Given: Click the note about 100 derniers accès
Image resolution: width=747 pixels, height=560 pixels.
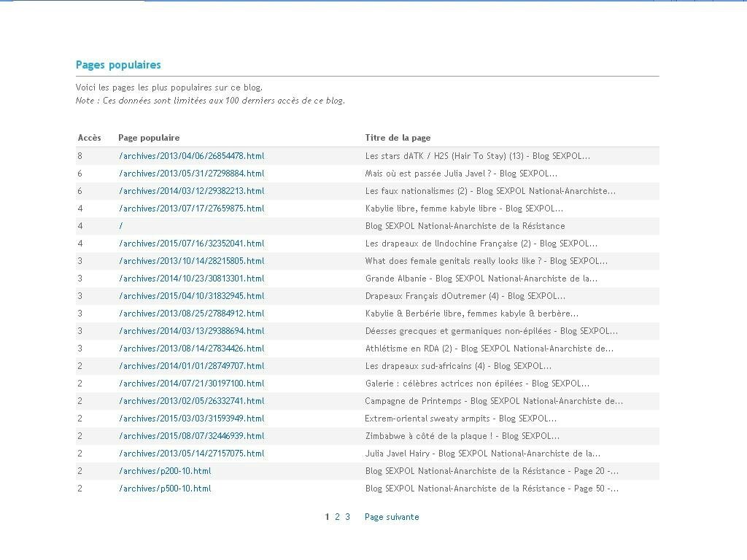Looking at the screenshot, I should click(210, 101).
